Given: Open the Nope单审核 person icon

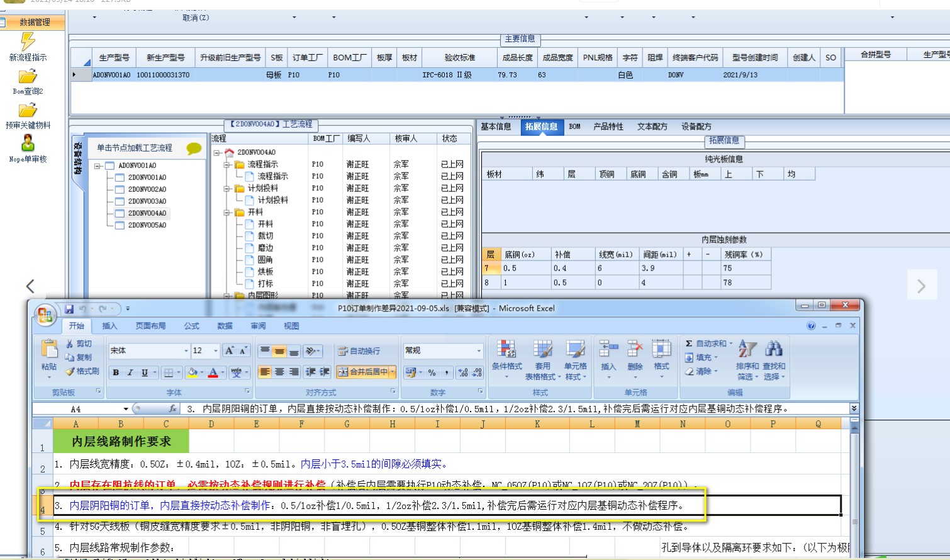Looking at the screenshot, I should tap(28, 143).
